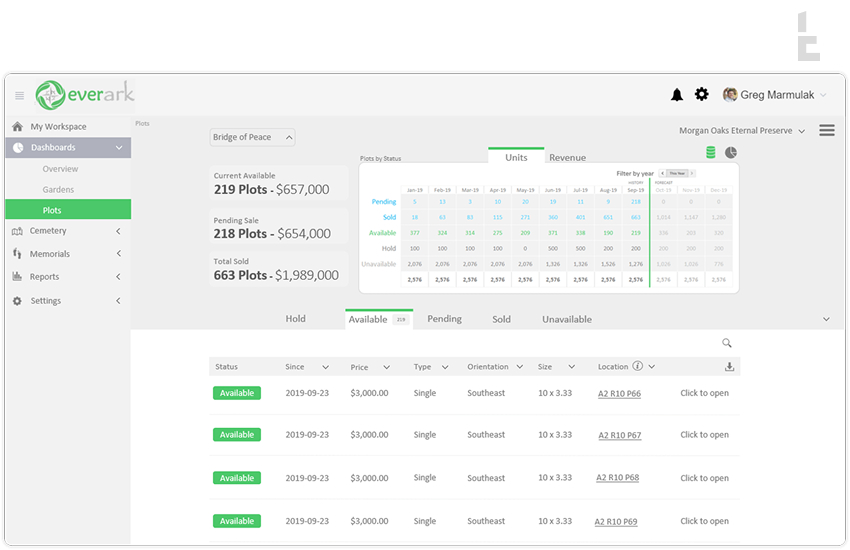This screenshot has height=550, width=850.
Task: Select Overview in the Dashboards sidebar
Action: 60,169
